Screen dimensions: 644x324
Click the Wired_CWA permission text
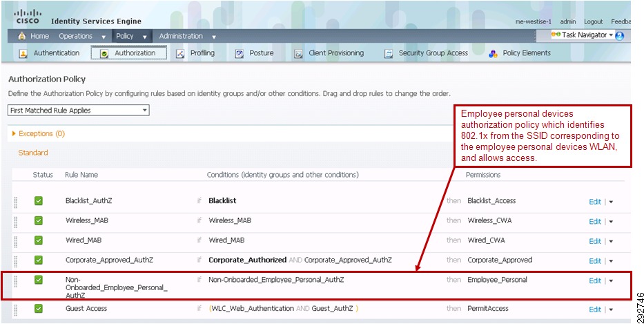[x=487, y=240]
